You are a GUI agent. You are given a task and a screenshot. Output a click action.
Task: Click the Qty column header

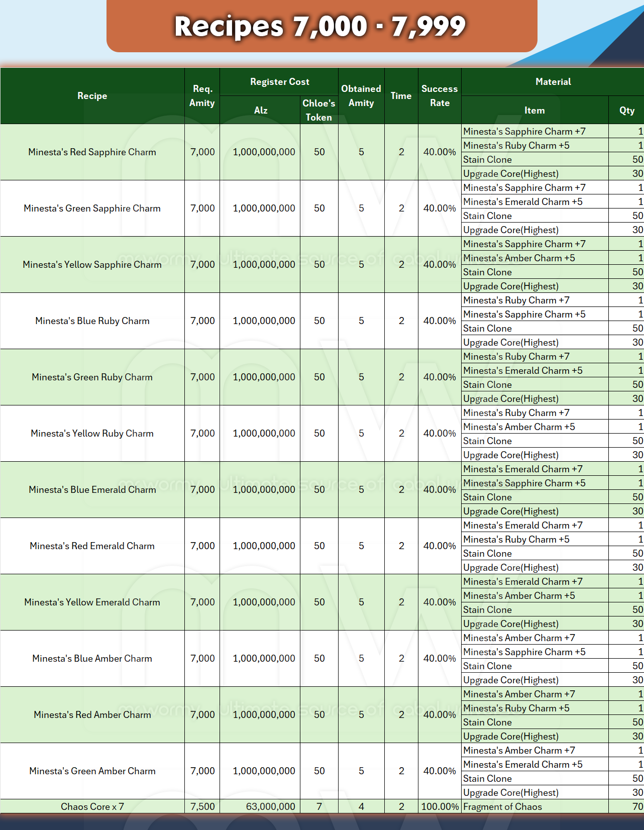626,110
